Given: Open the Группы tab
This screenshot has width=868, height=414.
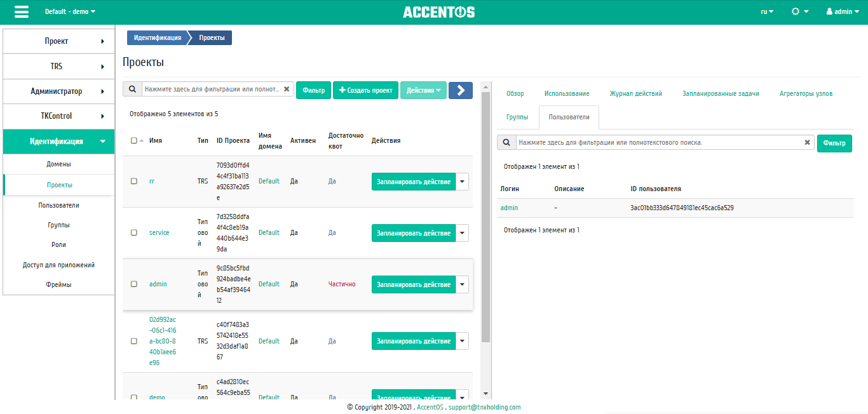Looking at the screenshot, I should pyautogui.click(x=517, y=117).
